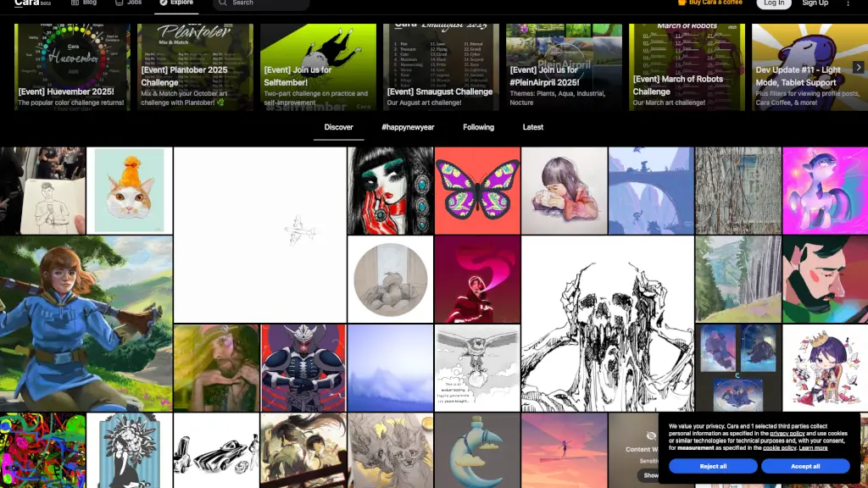Screen dimensions: 868x488
Task: Open the Blog page
Action: (x=85, y=3)
